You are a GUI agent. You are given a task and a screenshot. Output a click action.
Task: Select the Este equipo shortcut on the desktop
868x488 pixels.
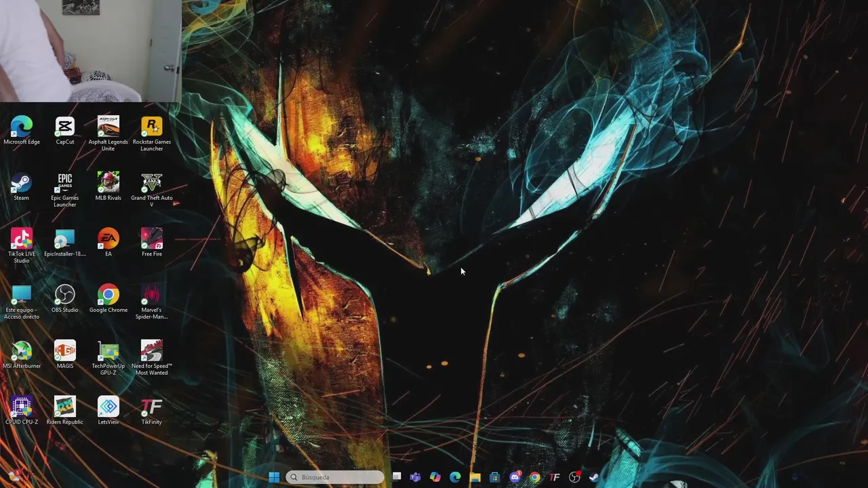[x=22, y=302]
